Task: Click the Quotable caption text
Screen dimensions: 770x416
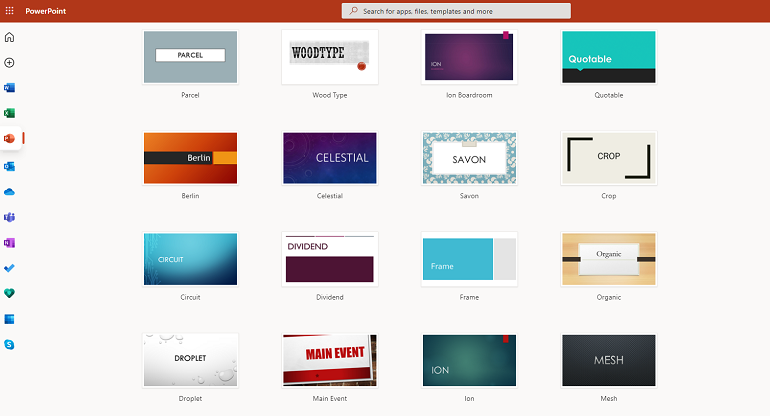Action: click(609, 95)
